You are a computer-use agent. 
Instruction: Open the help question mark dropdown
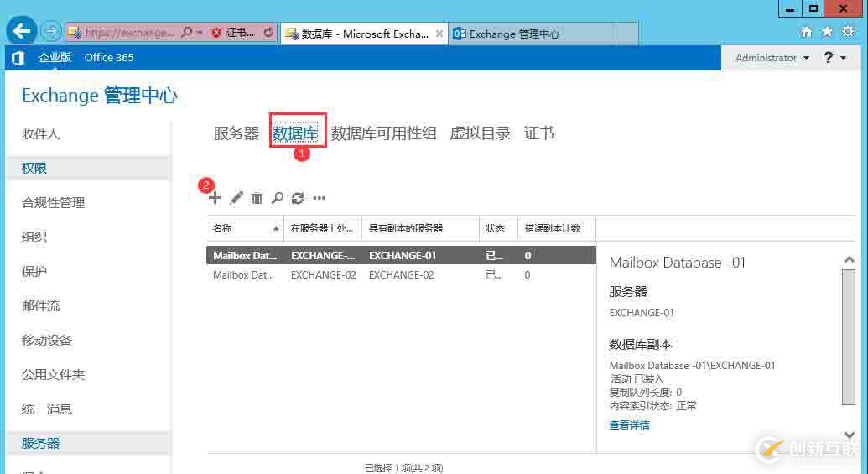click(834, 58)
